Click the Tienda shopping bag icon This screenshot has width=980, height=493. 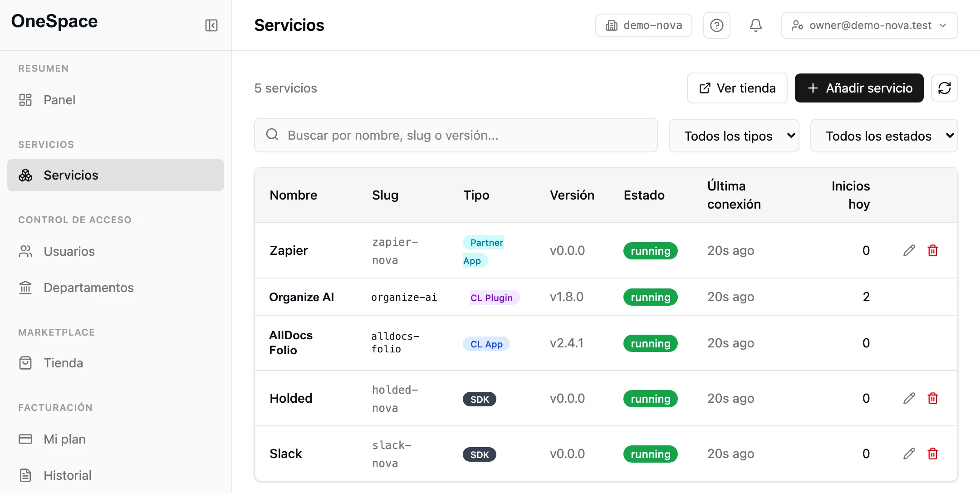[25, 363]
